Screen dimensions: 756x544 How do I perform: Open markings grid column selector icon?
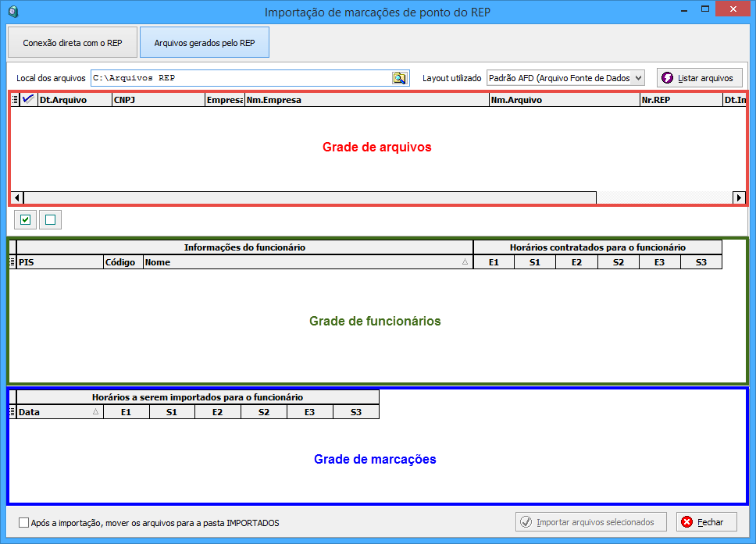12,412
